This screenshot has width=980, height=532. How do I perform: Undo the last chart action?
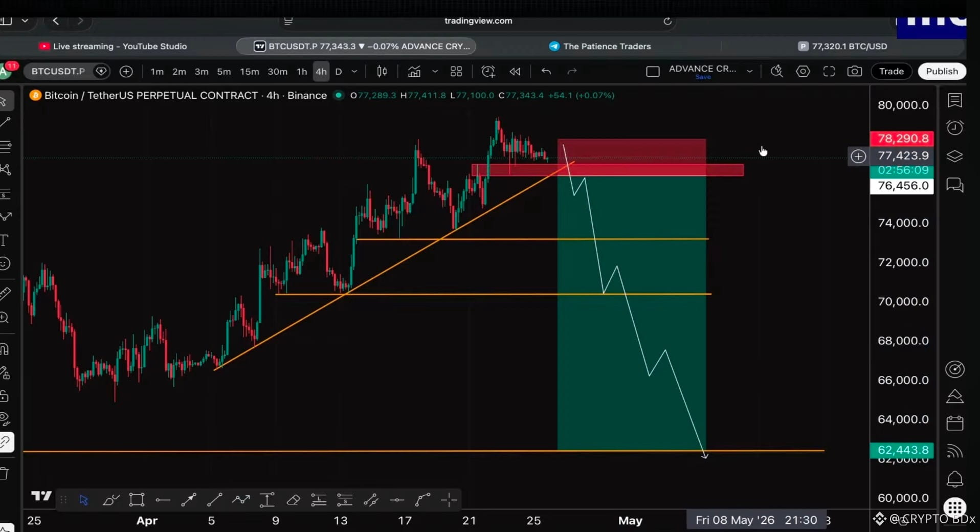click(546, 72)
